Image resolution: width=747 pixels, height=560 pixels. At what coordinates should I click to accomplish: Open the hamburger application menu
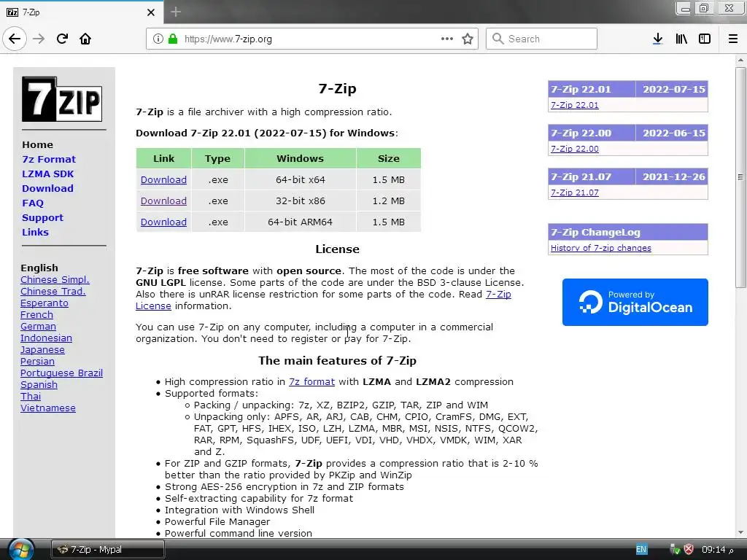[733, 39]
